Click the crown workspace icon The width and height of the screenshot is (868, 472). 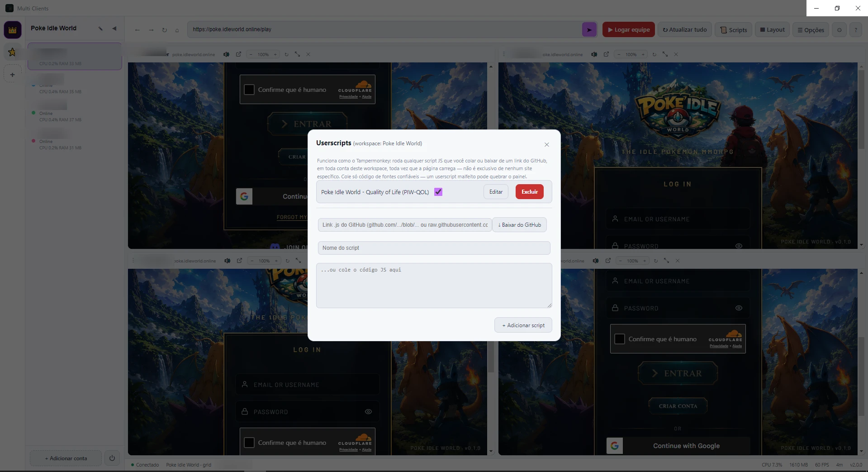12,30
